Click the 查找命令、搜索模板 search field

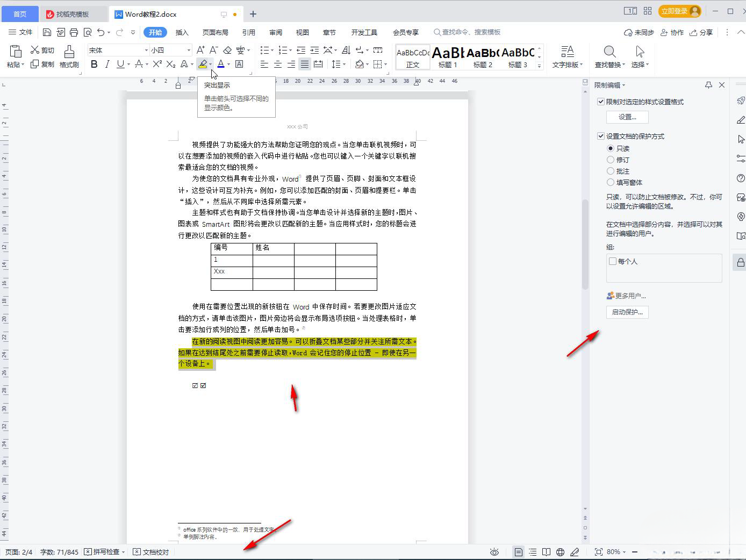click(468, 32)
